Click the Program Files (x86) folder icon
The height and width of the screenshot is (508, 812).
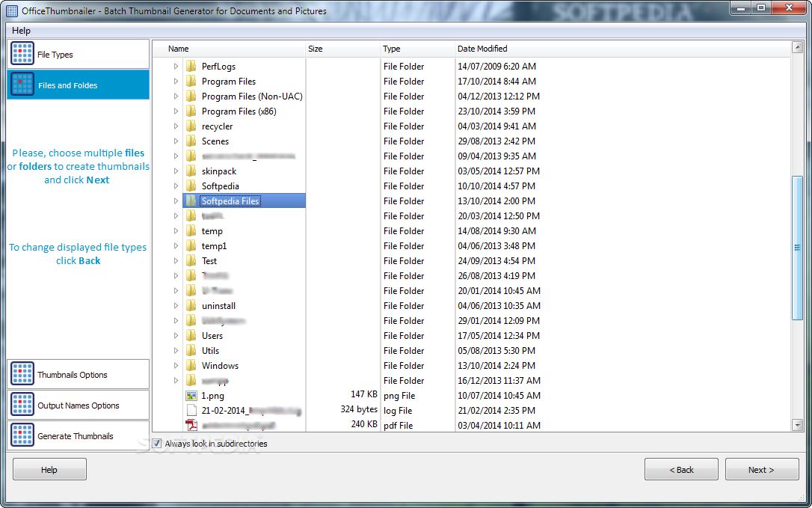pos(191,111)
